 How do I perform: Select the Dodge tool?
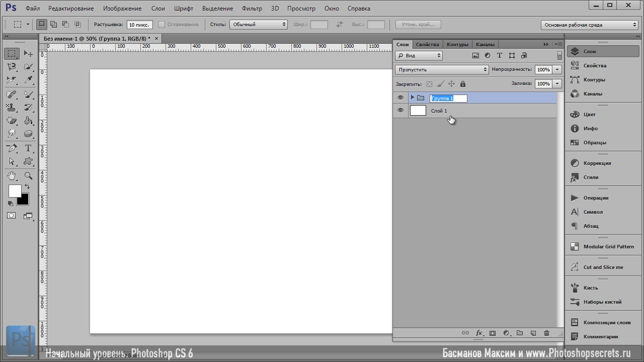28,134
